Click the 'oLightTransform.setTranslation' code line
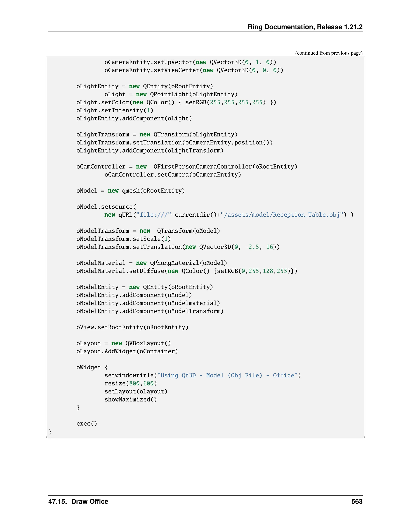Screen dimensions: 411x532 coord(174,143)
